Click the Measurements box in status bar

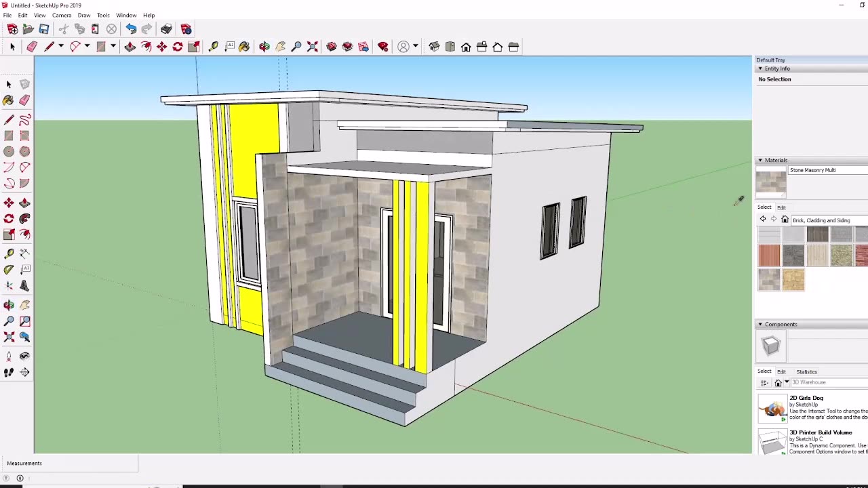point(70,464)
